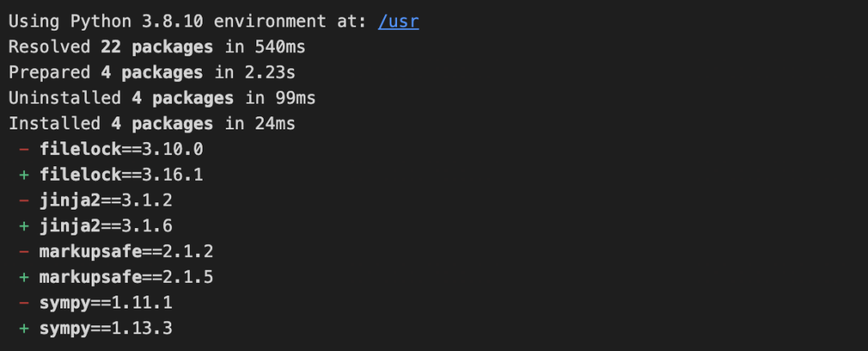The image size is (868, 351).
Task: Click the removed jinja2==3.1.2 entry
Action: tap(106, 201)
